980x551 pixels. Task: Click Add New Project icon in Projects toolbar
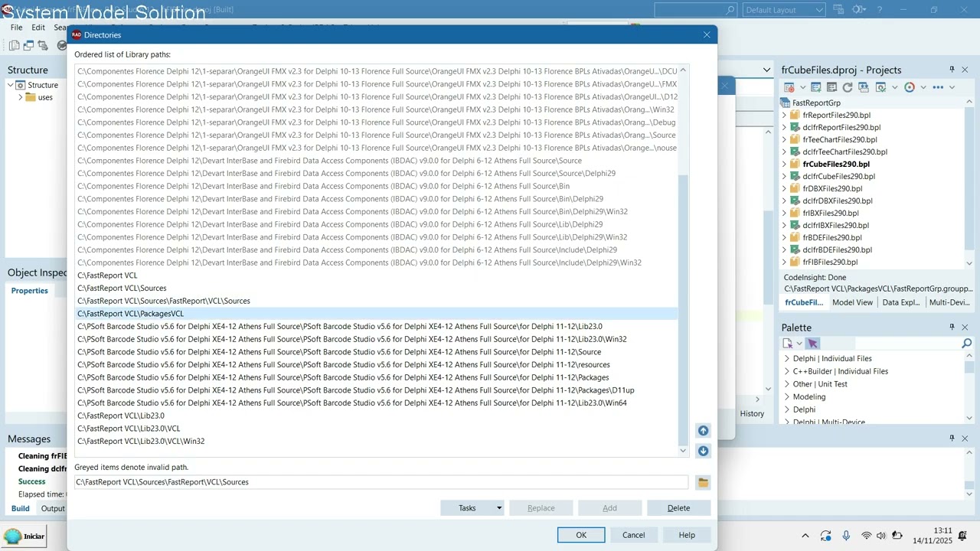(x=816, y=87)
